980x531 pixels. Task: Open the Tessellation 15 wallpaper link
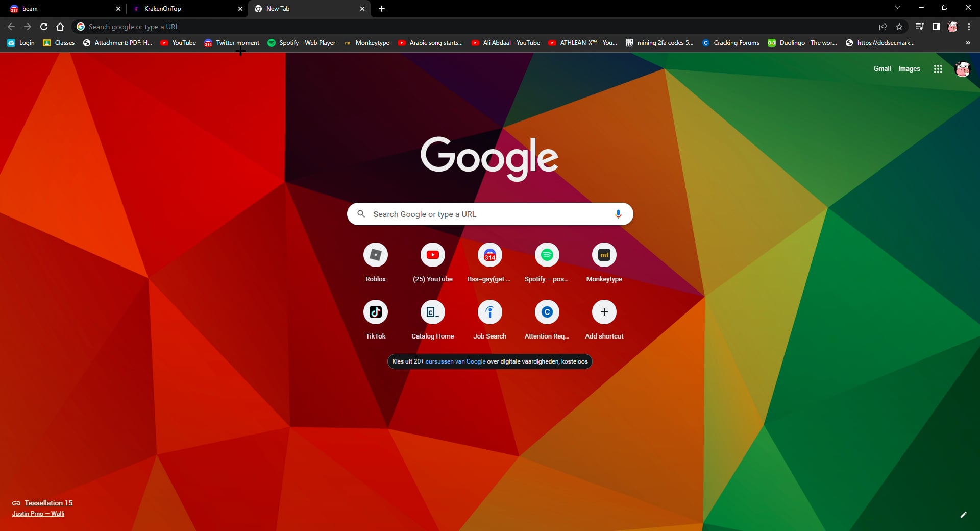coord(48,503)
